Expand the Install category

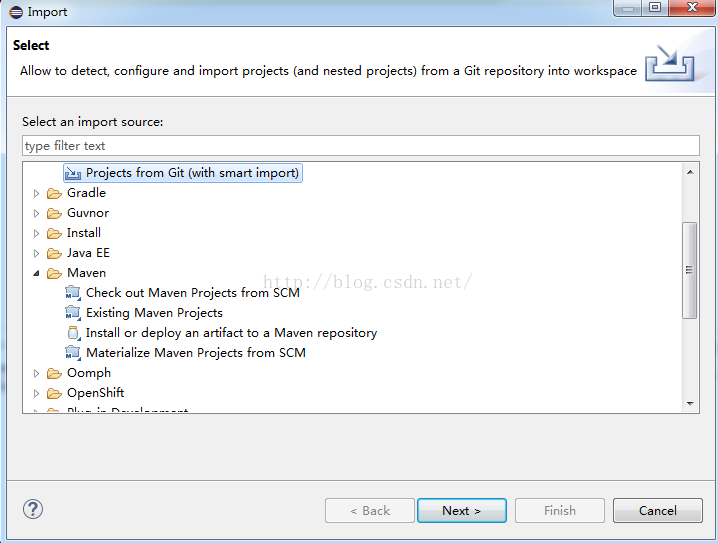pos(36,233)
